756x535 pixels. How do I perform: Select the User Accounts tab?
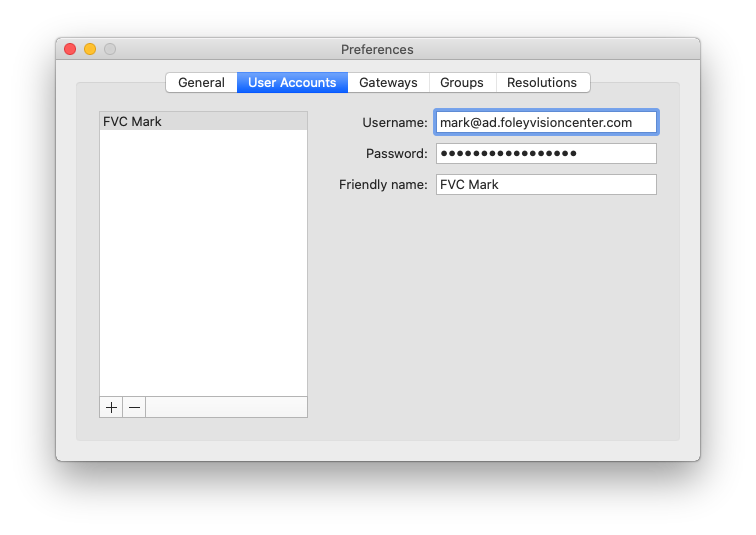(x=292, y=83)
